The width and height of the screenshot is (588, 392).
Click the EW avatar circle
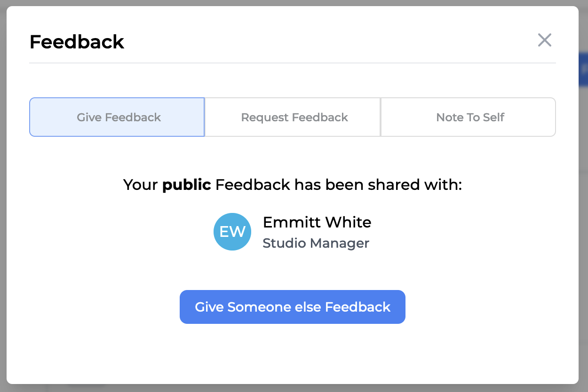click(x=232, y=232)
